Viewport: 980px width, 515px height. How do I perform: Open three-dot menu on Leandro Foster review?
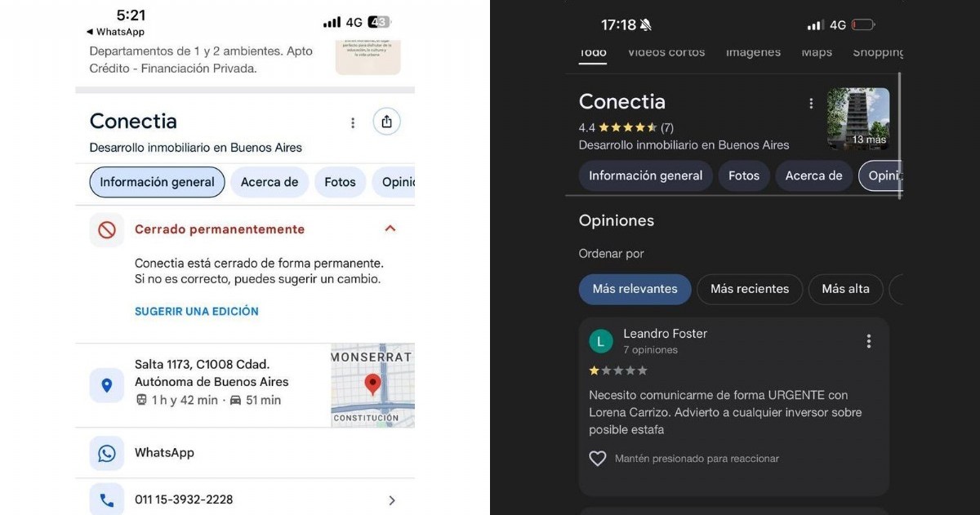pos(868,341)
